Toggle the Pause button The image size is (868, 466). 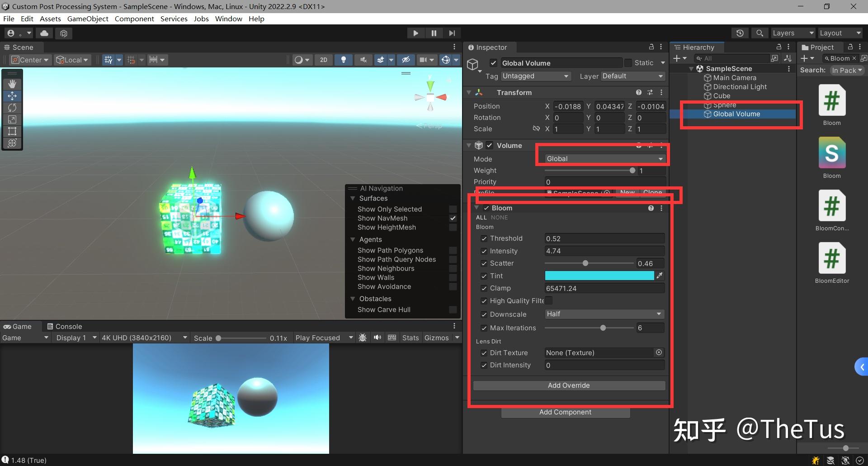(x=434, y=33)
